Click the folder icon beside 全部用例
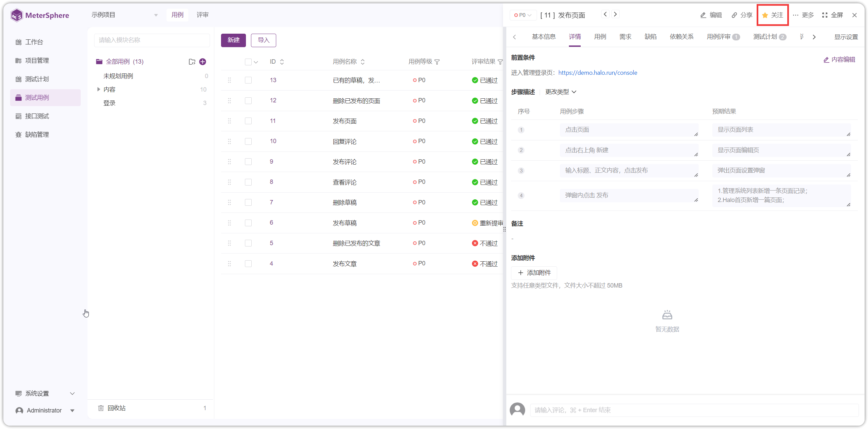The height and width of the screenshot is (429, 868). [x=192, y=62]
